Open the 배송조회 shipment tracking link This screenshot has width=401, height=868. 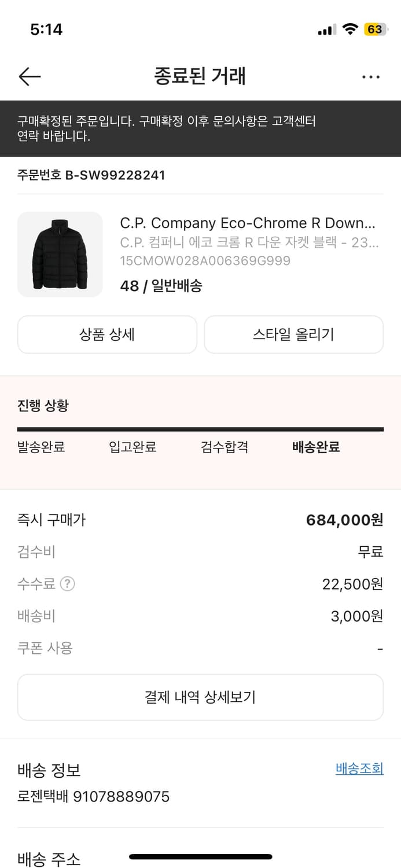(359, 768)
